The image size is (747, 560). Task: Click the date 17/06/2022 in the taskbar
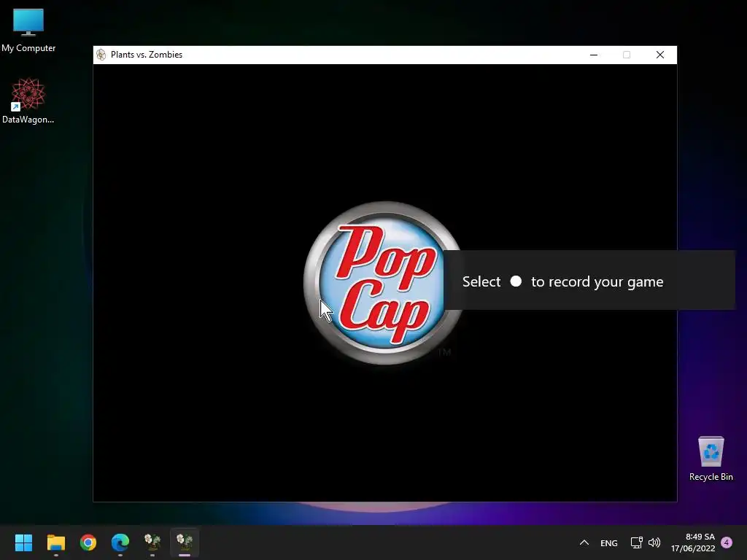point(693,548)
